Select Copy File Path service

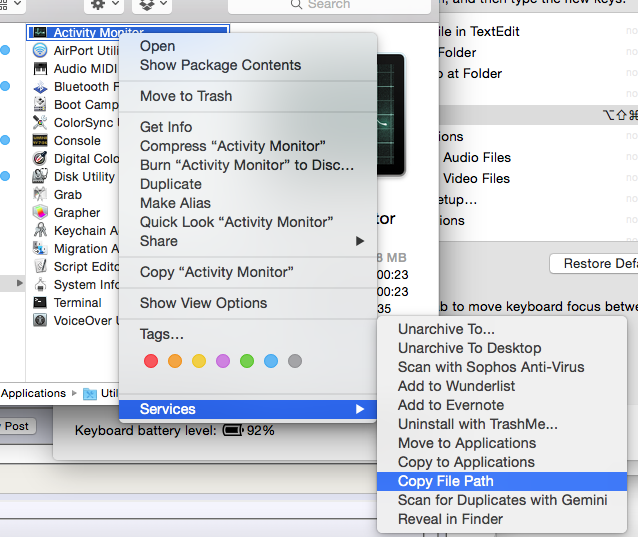coord(502,481)
